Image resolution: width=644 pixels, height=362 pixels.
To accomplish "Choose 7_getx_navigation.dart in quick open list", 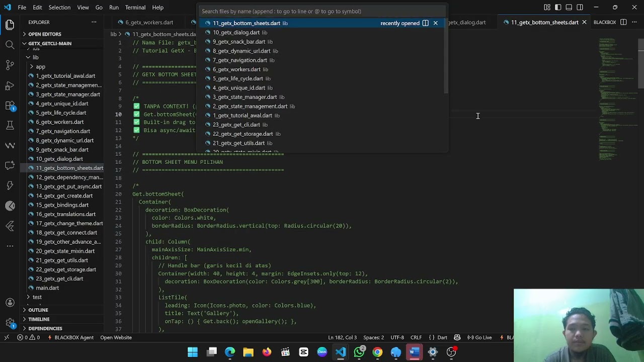I will point(322,60).
